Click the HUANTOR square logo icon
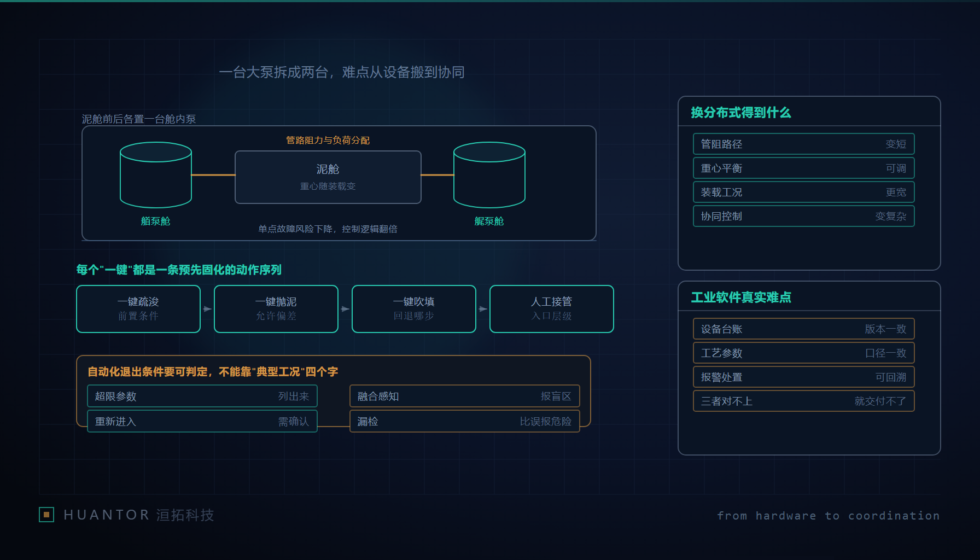This screenshot has width=980, height=560. [46, 515]
